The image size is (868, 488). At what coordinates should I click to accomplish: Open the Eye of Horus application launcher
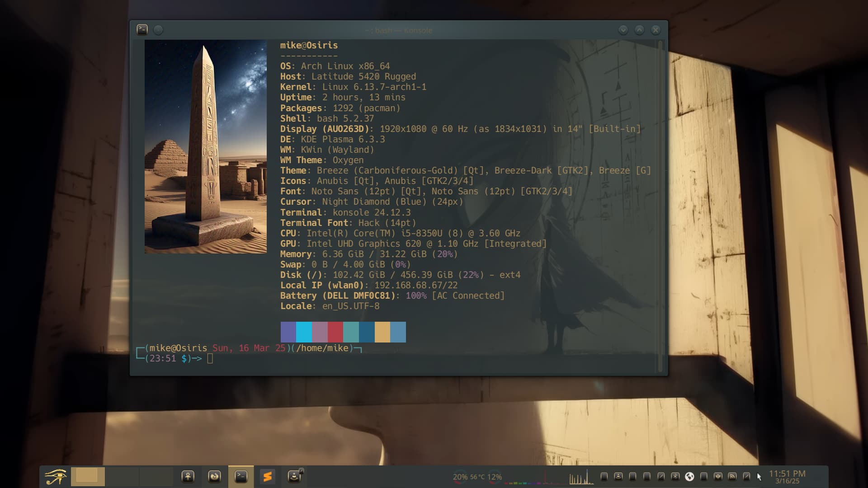(55, 477)
